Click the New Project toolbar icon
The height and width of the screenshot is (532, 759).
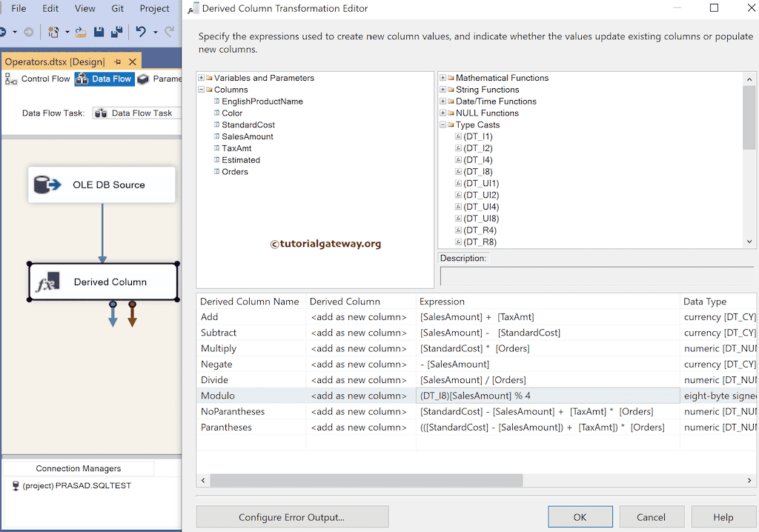pos(53,31)
